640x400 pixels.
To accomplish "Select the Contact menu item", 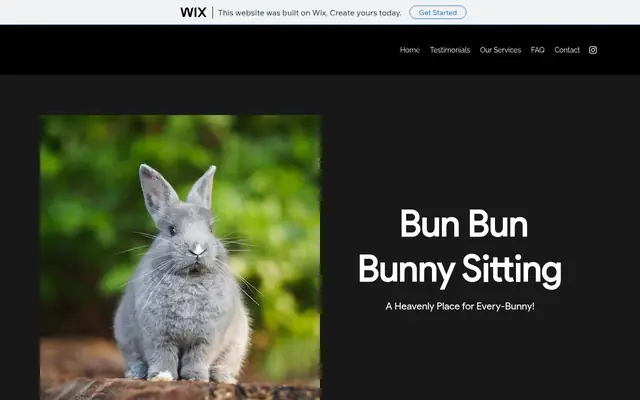I will click(x=567, y=50).
